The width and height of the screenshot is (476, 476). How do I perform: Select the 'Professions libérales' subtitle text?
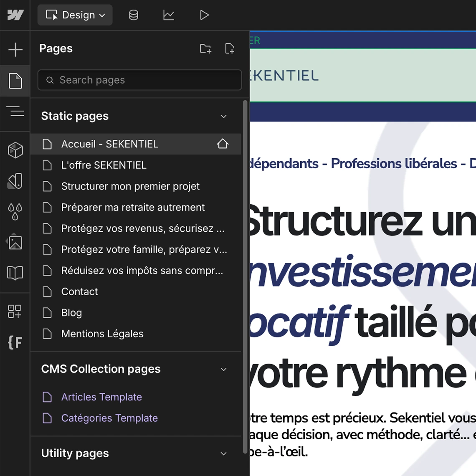(x=394, y=164)
